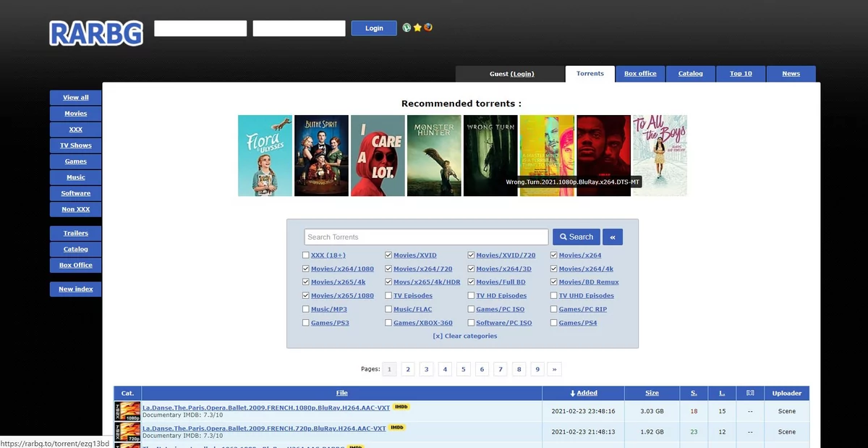The width and height of the screenshot is (868, 448).
Task: Enable the Software/PC ISO checkbox
Action: (x=471, y=323)
